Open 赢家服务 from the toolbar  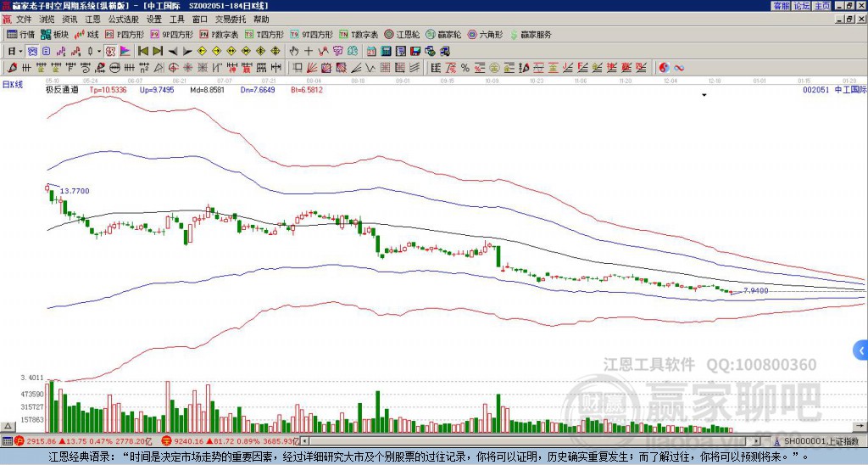531,34
